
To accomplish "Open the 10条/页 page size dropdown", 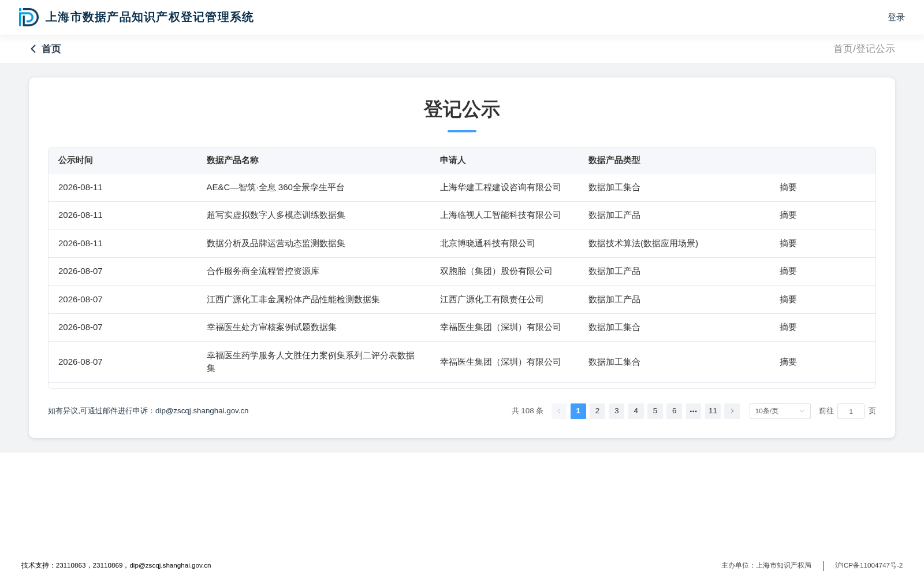I will click(780, 411).
